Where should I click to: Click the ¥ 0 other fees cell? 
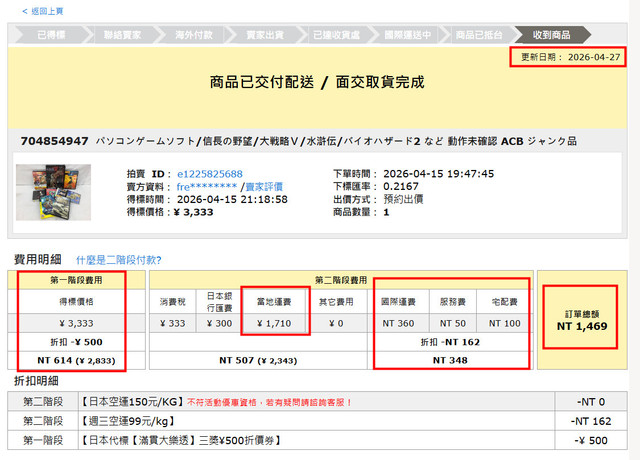(x=336, y=323)
